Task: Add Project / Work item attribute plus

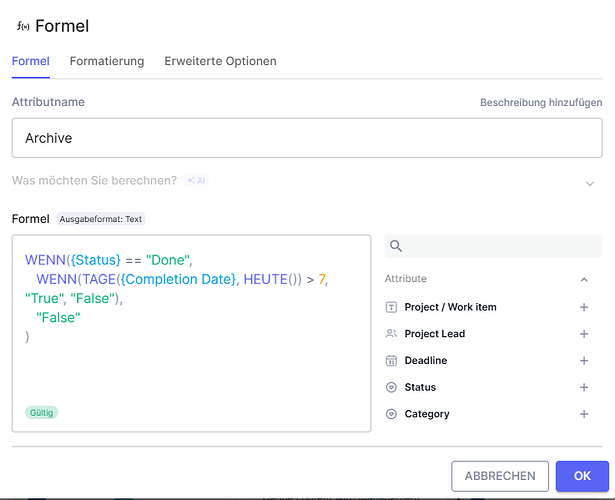Action: (x=584, y=307)
